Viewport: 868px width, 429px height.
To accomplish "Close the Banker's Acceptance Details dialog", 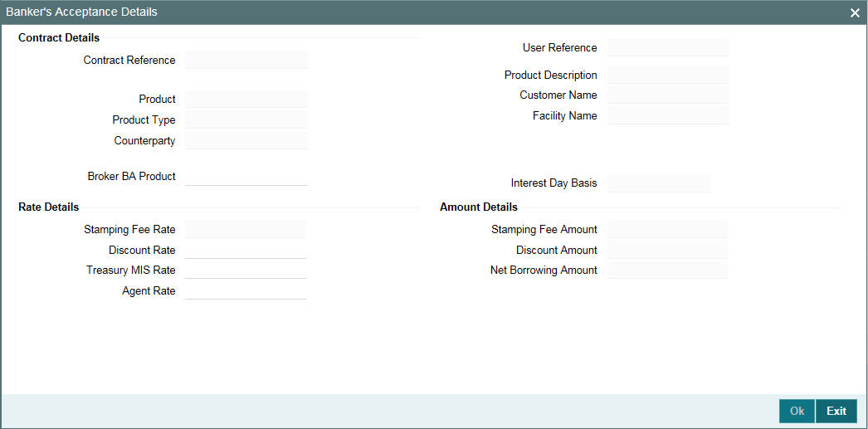I will pos(855,12).
